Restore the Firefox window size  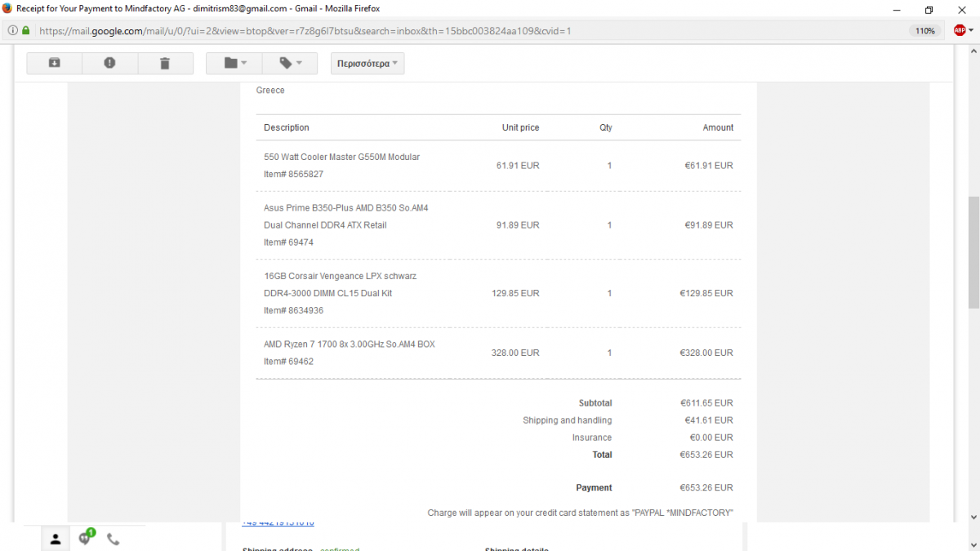pos(929,9)
